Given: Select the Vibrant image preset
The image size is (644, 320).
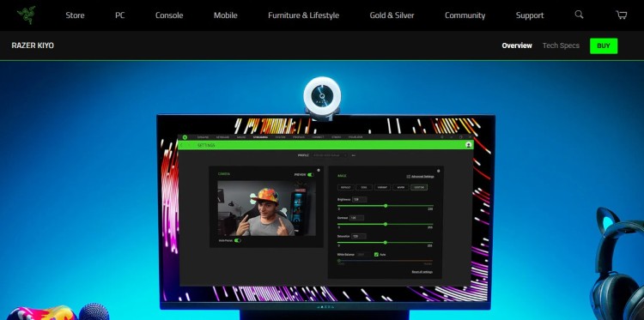Looking at the screenshot, I should (382, 188).
